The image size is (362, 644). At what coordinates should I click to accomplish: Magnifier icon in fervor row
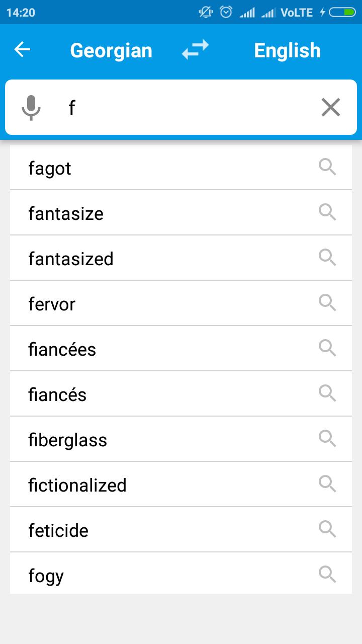pos(327,302)
